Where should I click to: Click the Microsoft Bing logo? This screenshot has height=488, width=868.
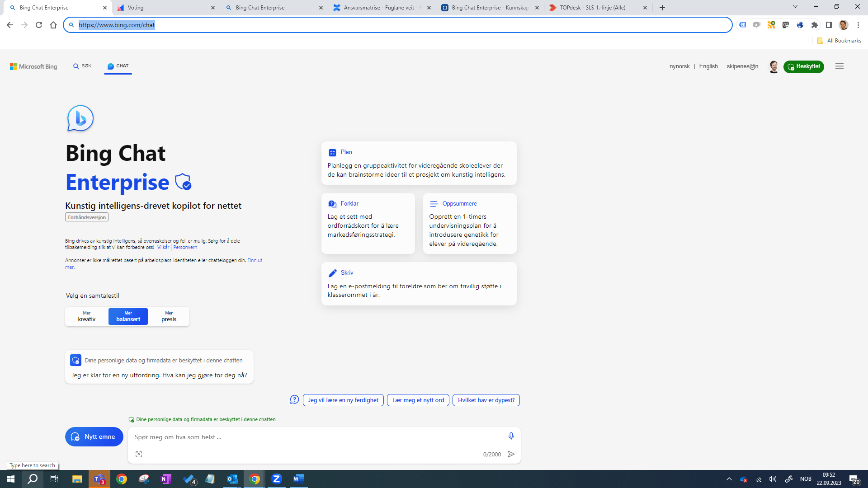(x=33, y=66)
